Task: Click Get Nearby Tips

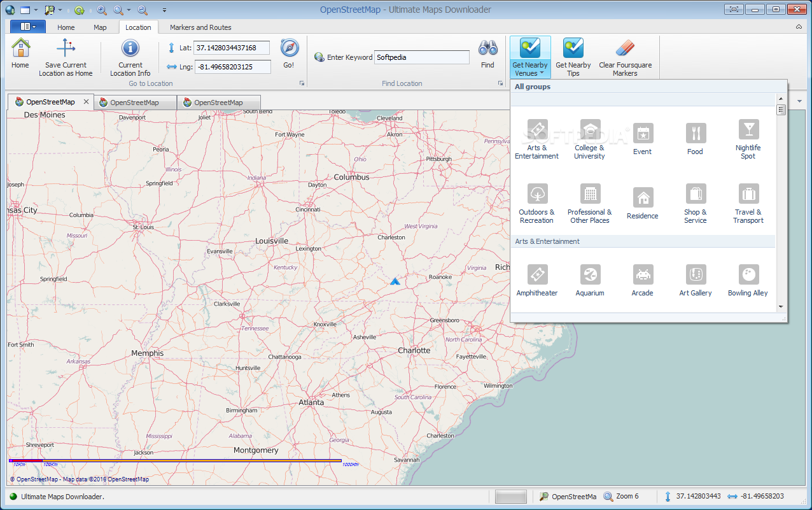Action: pos(573,57)
